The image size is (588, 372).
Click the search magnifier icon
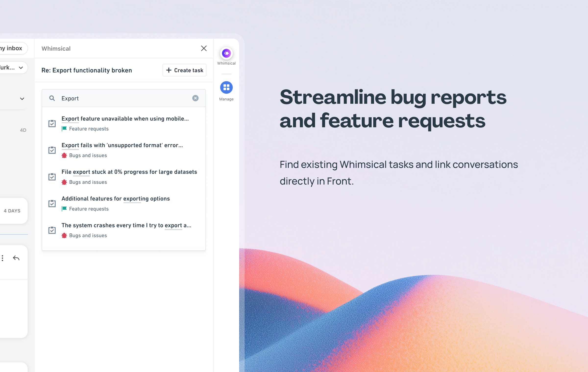pyautogui.click(x=52, y=98)
